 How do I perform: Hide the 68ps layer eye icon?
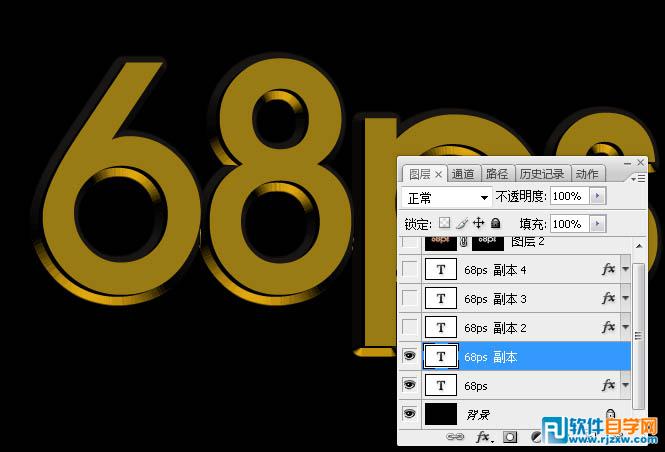pos(409,385)
